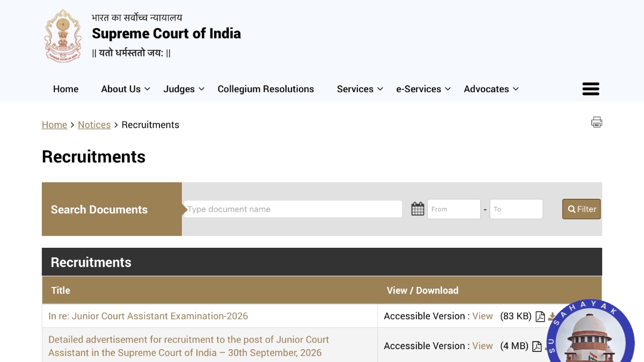
Task: Expand the Services dropdown menu
Action: click(x=360, y=89)
